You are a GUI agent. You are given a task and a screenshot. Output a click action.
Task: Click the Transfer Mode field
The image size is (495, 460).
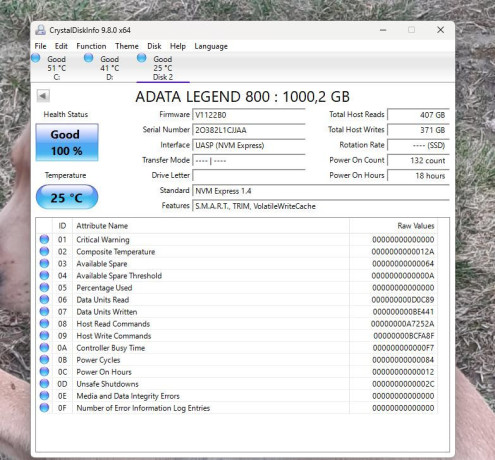point(249,161)
